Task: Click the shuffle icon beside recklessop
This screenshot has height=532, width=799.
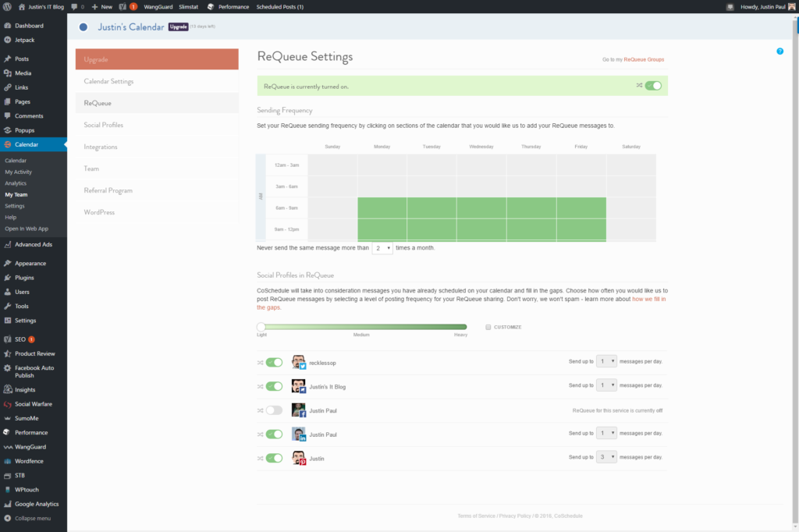Action: tap(261, 363)
